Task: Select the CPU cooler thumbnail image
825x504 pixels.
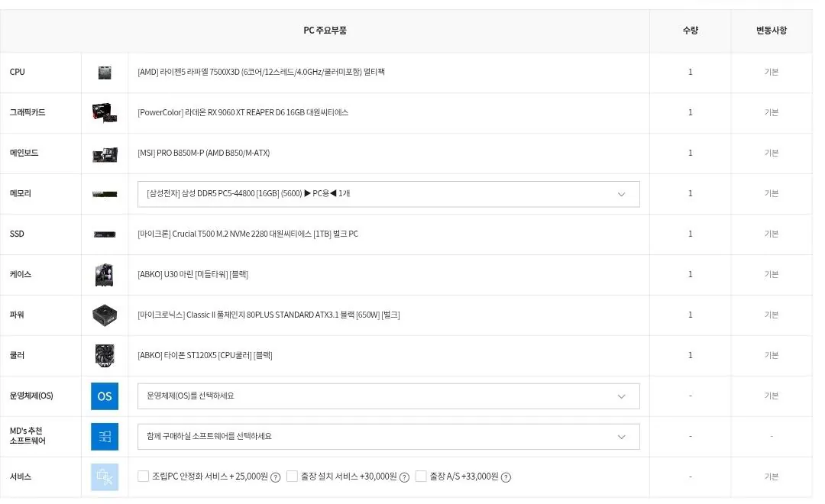Action: pos(105,355)
